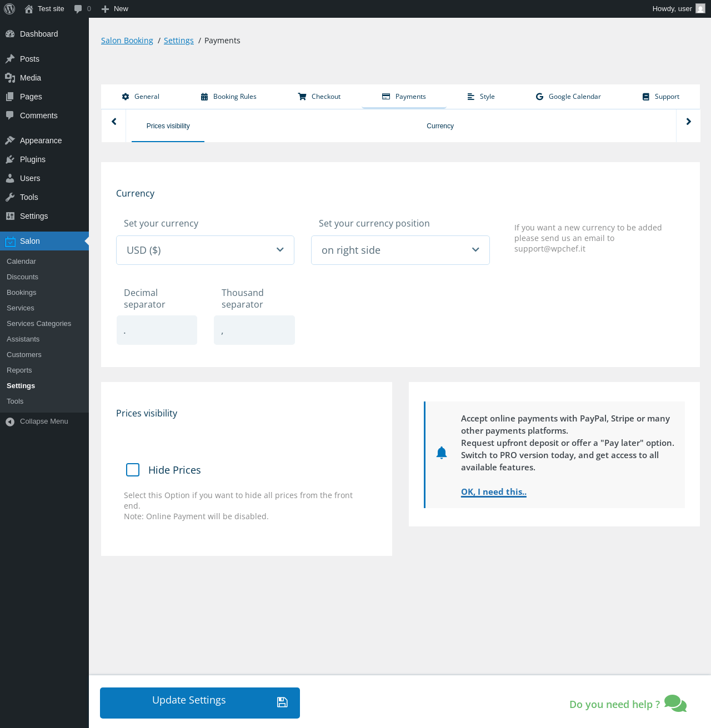Open the Google Calendar tab
Image resolution: width=711 pixels, height=728 pixels.
568,97
